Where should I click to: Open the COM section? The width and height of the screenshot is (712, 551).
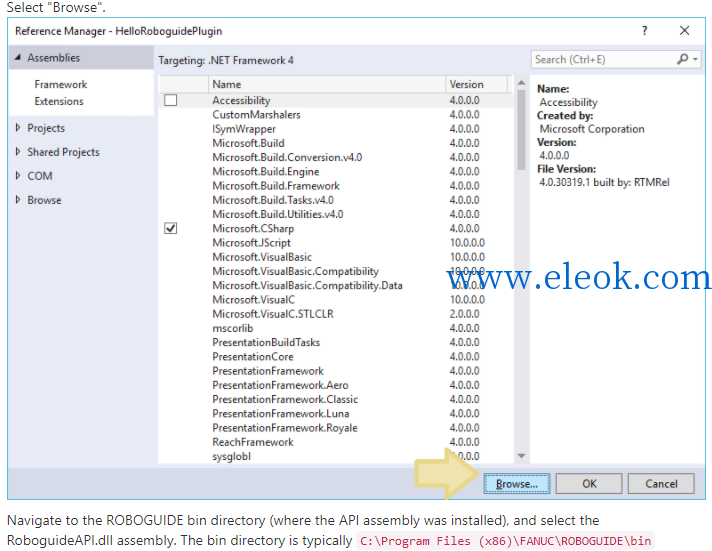[40, 176]
